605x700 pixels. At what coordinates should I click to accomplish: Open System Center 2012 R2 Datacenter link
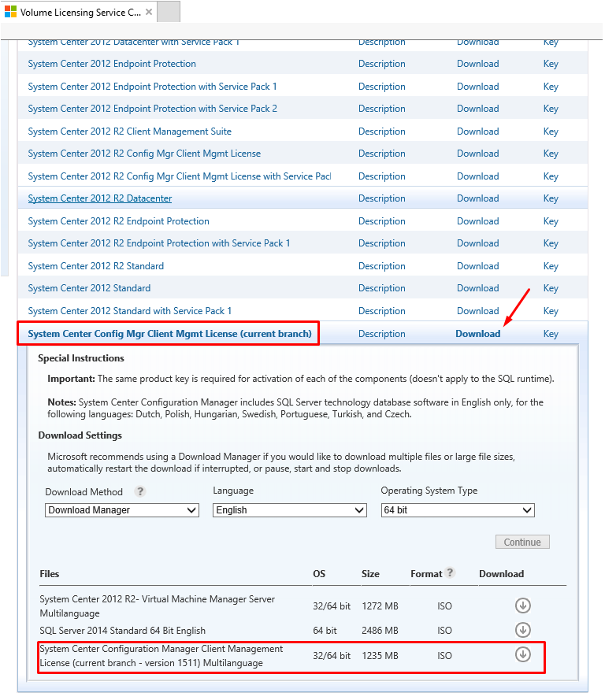tap(100, 198)
